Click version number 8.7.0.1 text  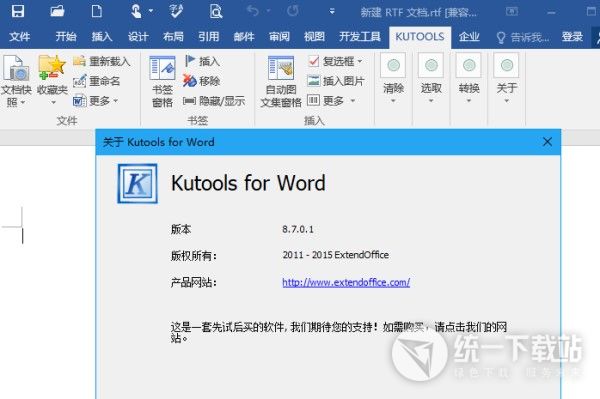[x=298, y=230]
